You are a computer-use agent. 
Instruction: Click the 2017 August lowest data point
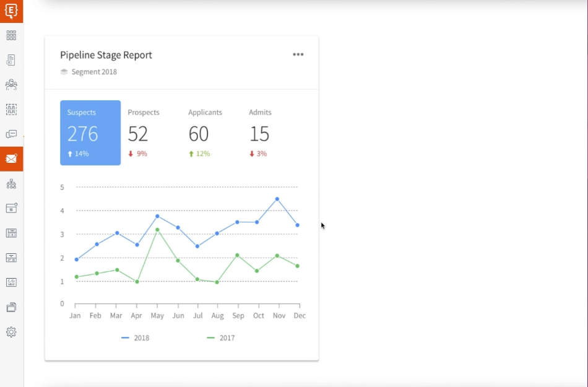click(x=217, y=282)
